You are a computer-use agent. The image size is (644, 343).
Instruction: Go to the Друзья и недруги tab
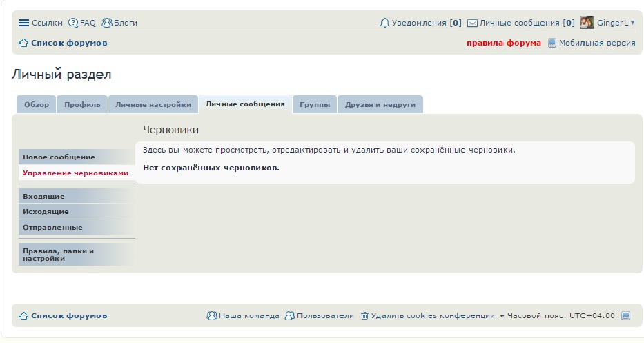click(380, 105)
